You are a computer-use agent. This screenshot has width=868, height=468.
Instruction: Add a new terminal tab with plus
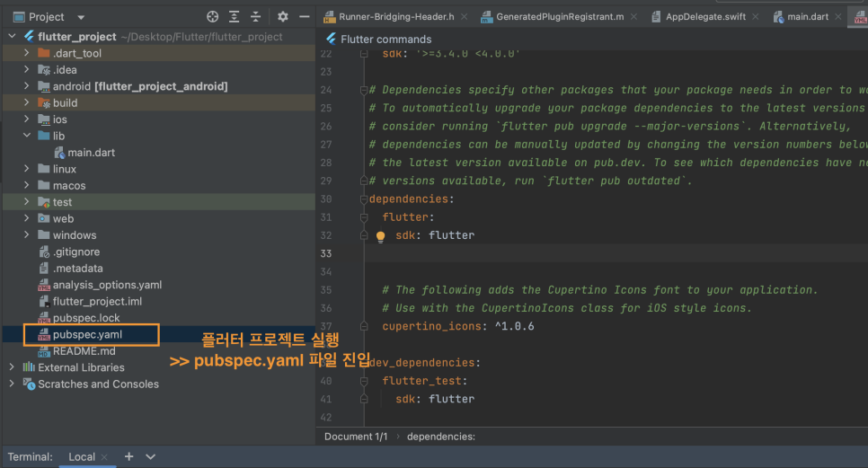[129, 456]
